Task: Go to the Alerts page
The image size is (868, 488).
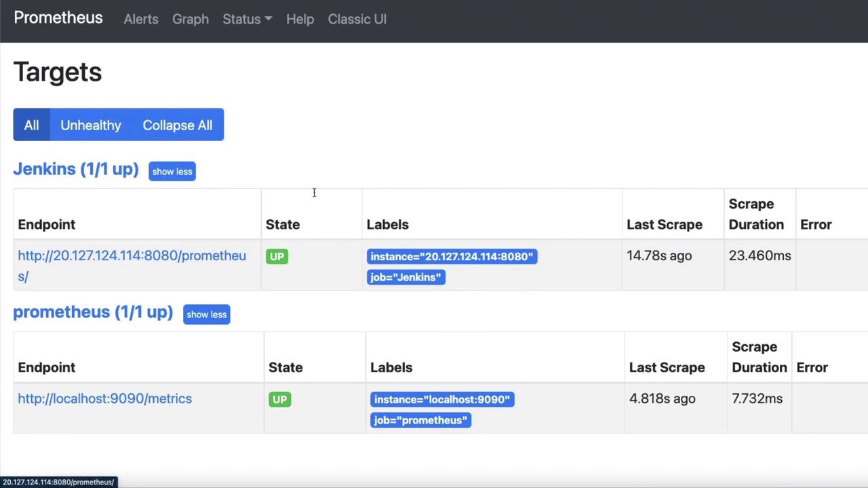Action: pos(141,19)
